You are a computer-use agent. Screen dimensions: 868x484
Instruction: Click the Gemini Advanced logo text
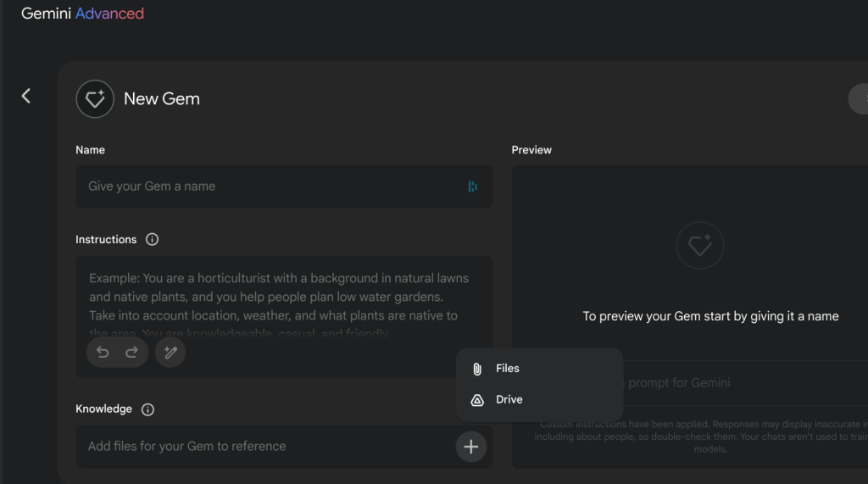tap(82, 14)
